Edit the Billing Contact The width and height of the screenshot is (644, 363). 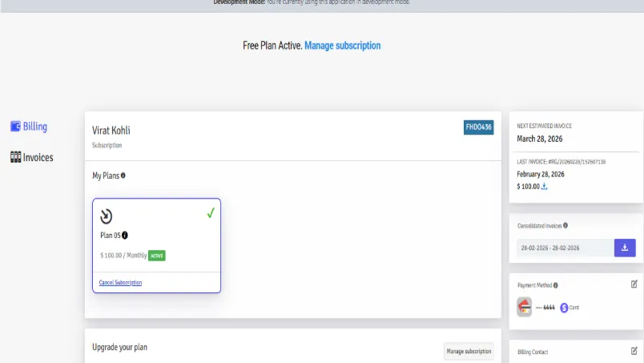pyautogui.click(x=634, y=351)
